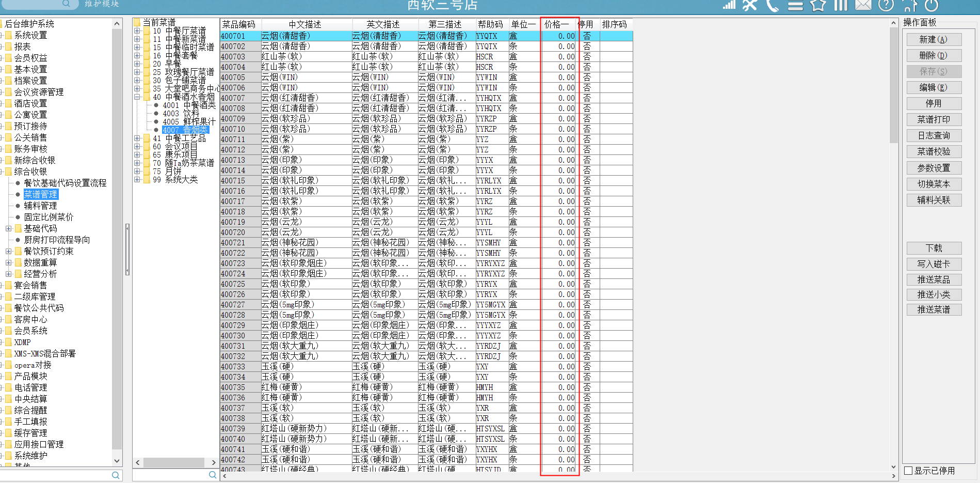Open 辅料管理 in the left tree
The height and width of the screenshot is (483, 980).
[40, 206]
